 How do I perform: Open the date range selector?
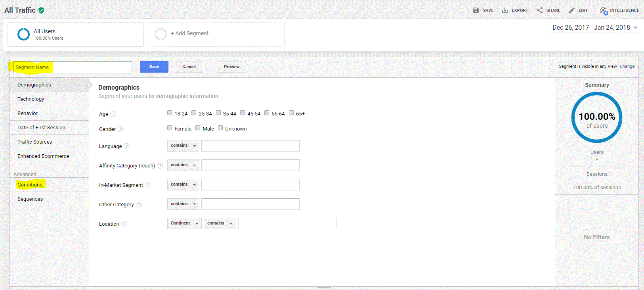pyautogui.click(x=594, y=28)
